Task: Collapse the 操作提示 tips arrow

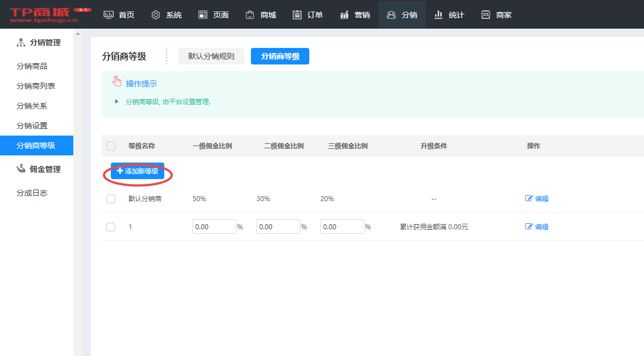Action: pyautogui.click(x=116, y=101)
